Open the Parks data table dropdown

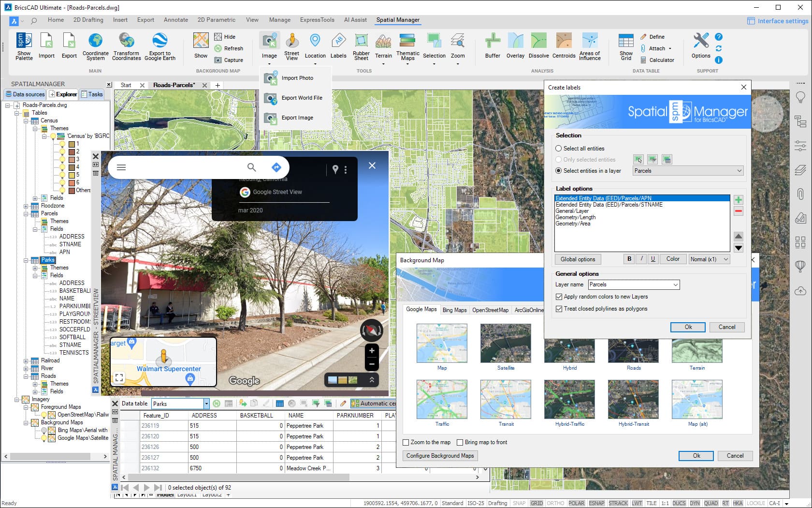click(206, 403)
